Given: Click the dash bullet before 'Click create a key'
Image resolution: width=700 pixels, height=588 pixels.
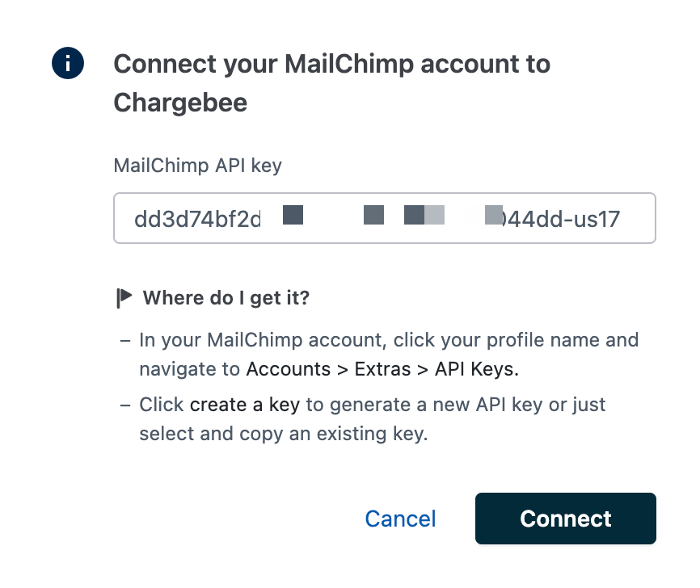Looking at the screenshot, I should coord(124,404).
